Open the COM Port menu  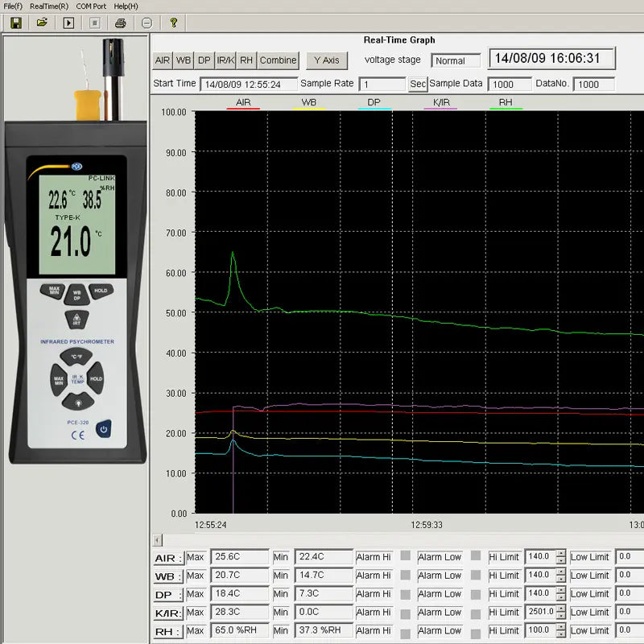pyautogui.click(x=90, y=6)
